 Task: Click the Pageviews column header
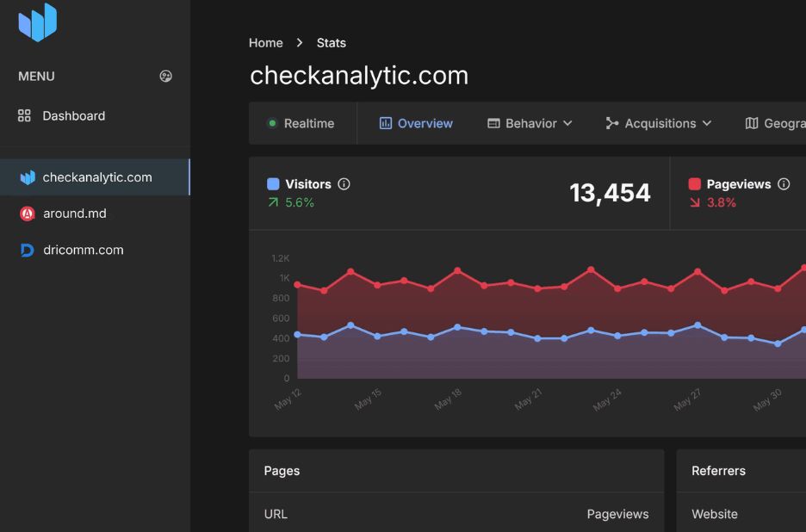[617, 514]
